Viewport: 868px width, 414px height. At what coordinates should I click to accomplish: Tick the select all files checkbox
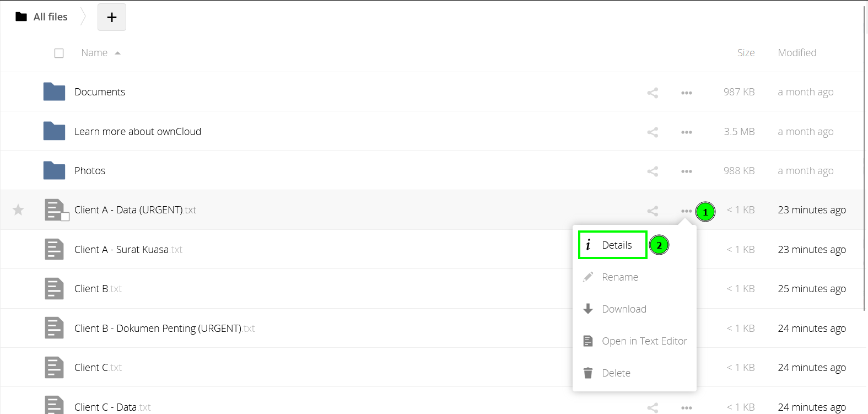[x=59, y=53]
